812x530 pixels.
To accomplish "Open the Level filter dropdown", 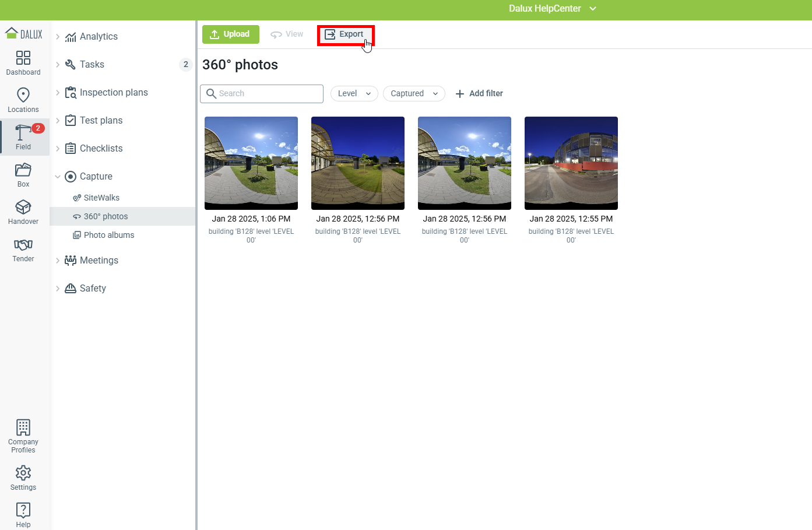I will [354, 93].
